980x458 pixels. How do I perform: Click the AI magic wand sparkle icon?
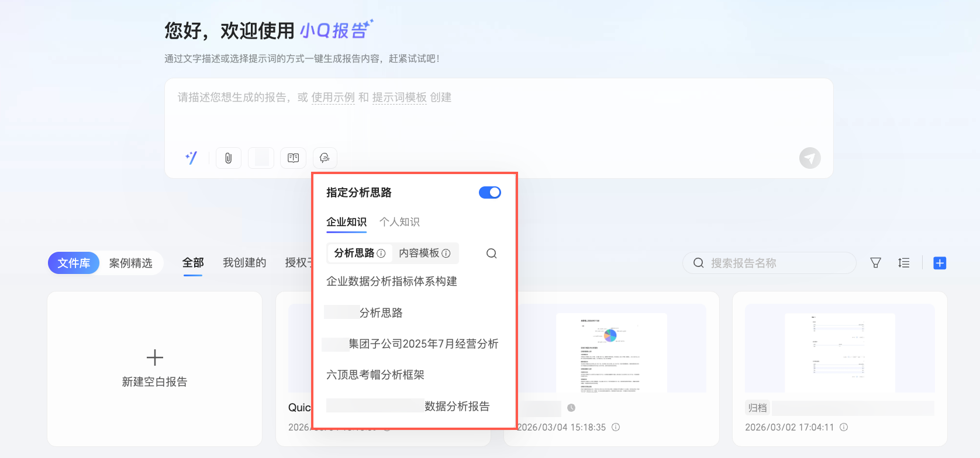pyautogui.click(x=191, y=158)
